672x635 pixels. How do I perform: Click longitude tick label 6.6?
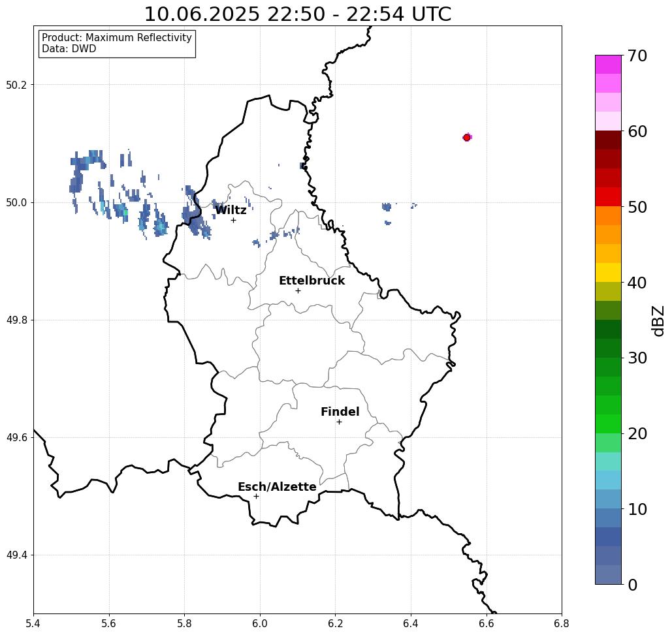[x=487, y=623]
